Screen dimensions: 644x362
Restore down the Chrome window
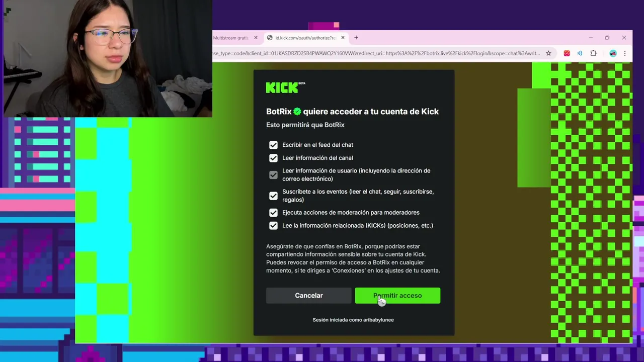607,38
